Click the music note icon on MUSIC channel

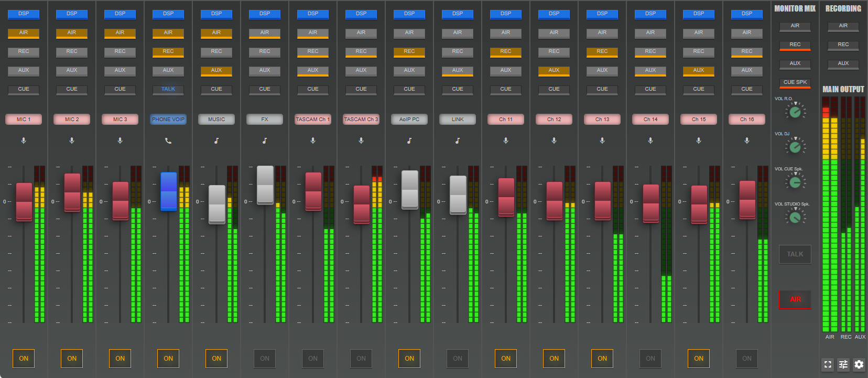click(x=216, y=141)
